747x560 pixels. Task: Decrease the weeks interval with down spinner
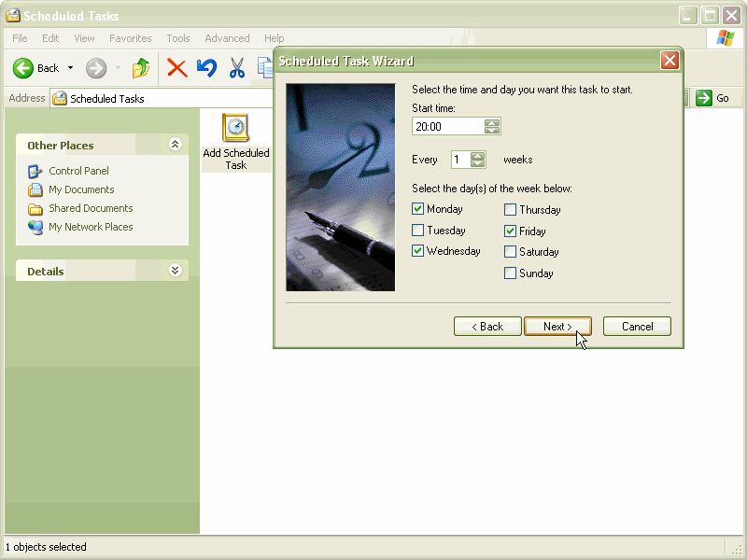(477, 163)
